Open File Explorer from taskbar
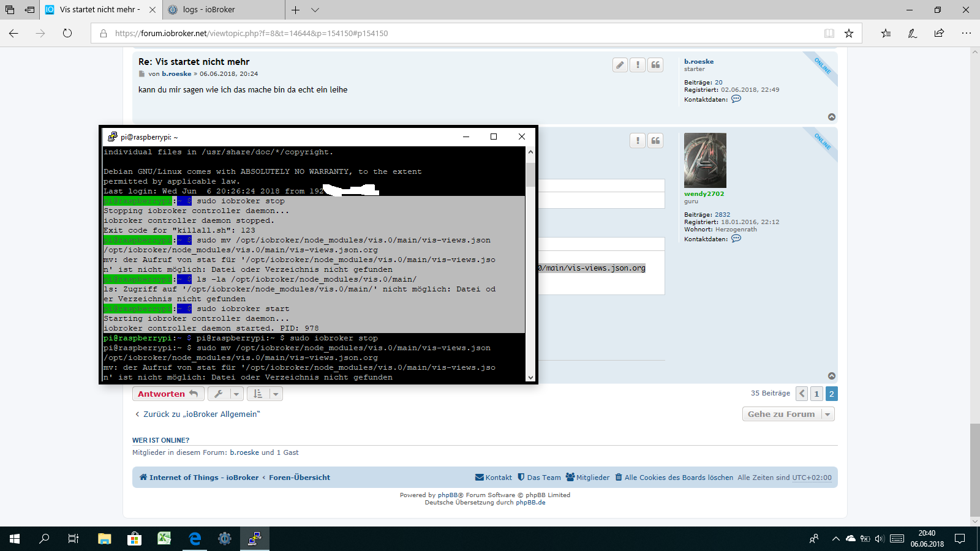 pos(105,539)
